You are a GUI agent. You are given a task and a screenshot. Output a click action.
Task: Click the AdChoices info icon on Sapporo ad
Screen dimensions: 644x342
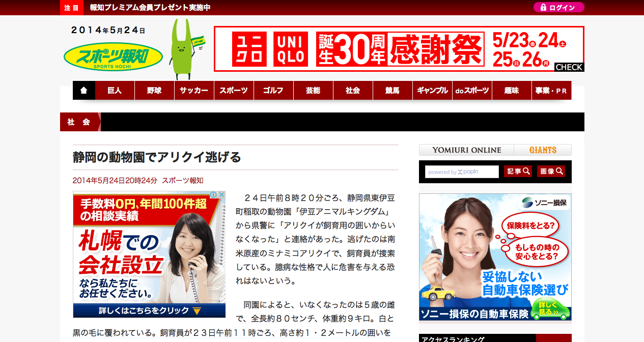click(214, 195)
